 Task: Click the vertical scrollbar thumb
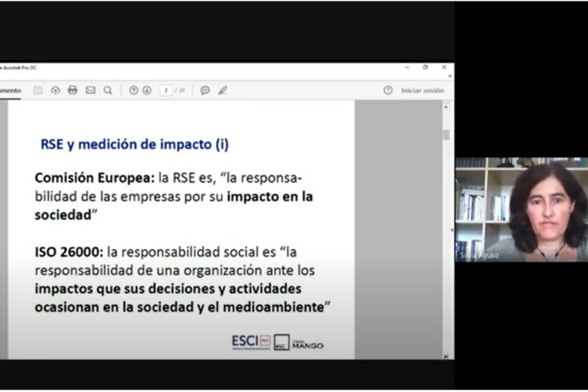click(446, 135)
